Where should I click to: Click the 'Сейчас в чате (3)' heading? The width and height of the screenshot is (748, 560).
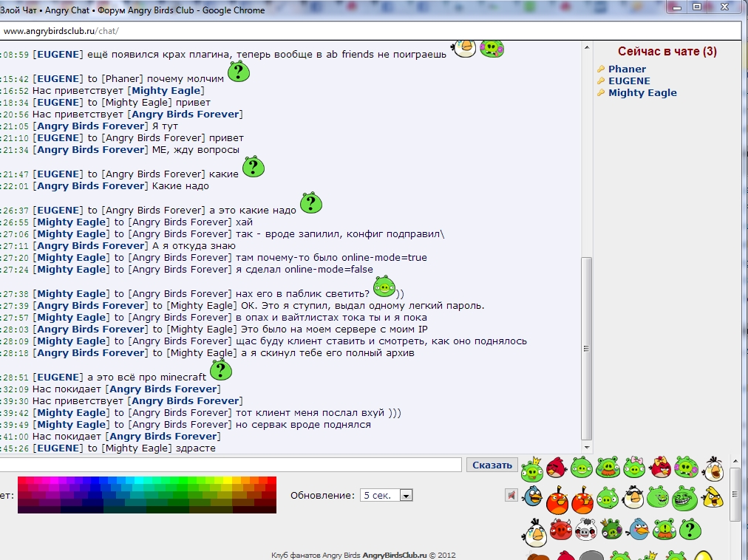click(x=667, y=52)
